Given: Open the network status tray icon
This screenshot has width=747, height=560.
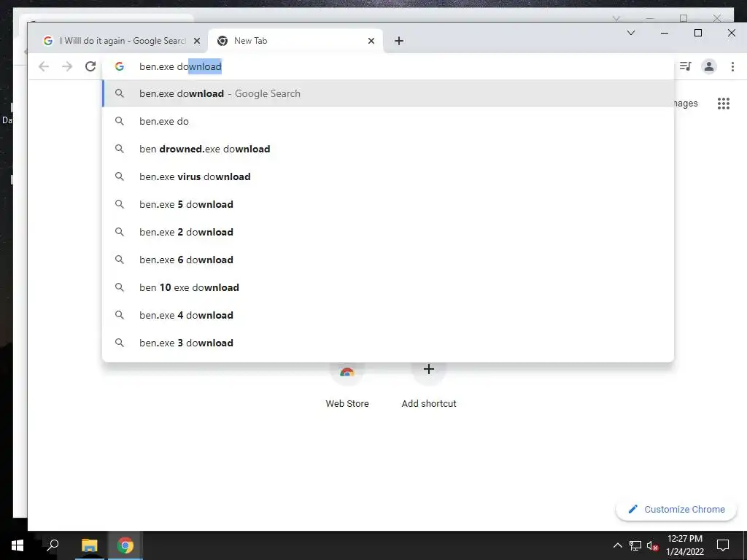Looking at the screenshot, I should pyautogui.click(x=635, y=545).
